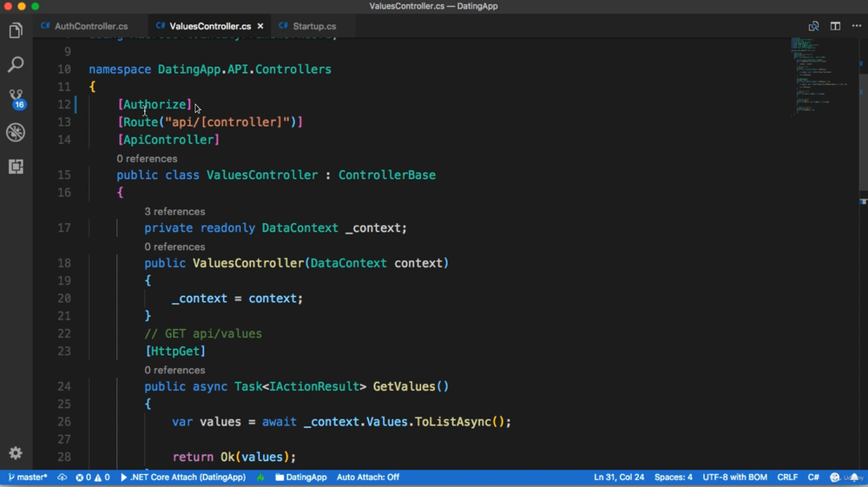Click the [Authorize] attribute text
The width and height of the screenshot is (868, 487).
(x=155, y=104)
